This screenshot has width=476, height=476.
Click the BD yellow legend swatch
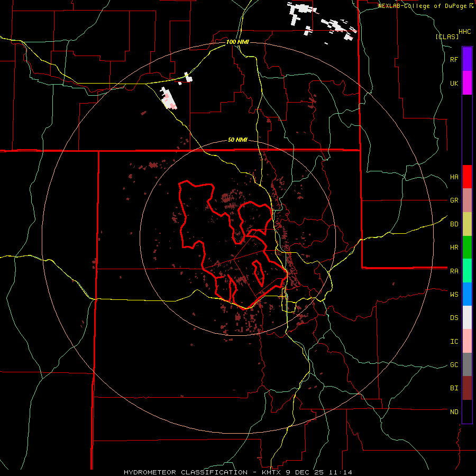pyautogui.click(x=467, y=224)
